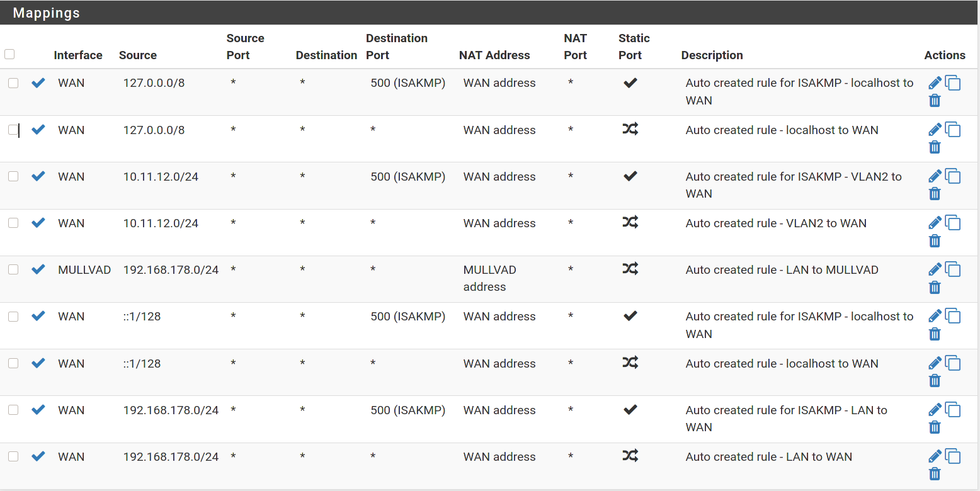Image resolution: width=980 pixels, height=491 pixels.
Task: Click the Description column header
Action: (x=712, y=55)
